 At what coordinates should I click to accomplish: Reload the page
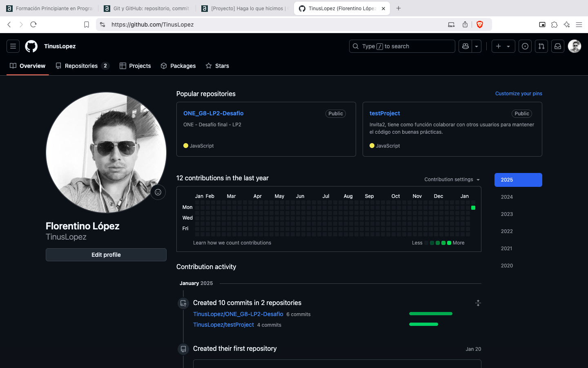[x=33, y=25]
